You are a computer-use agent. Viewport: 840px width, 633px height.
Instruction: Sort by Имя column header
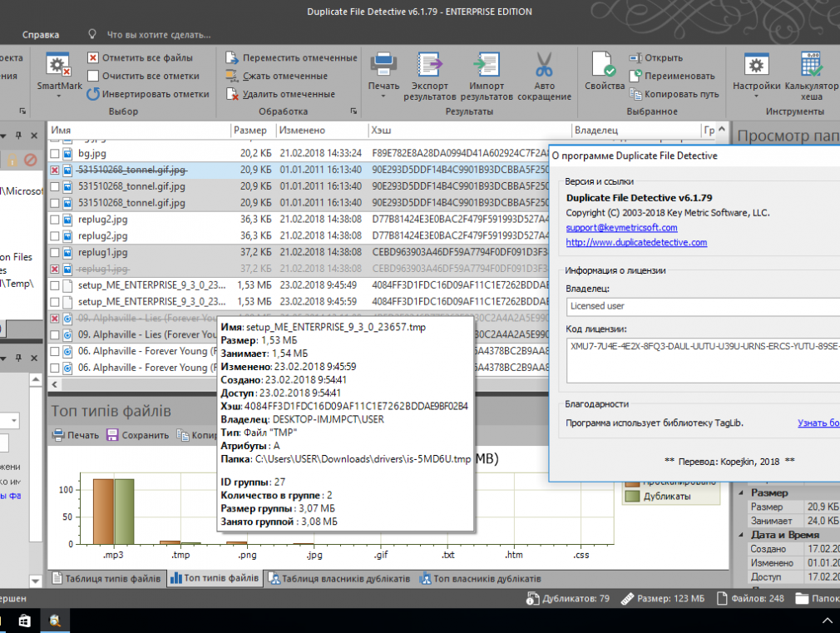pos(139,131)
